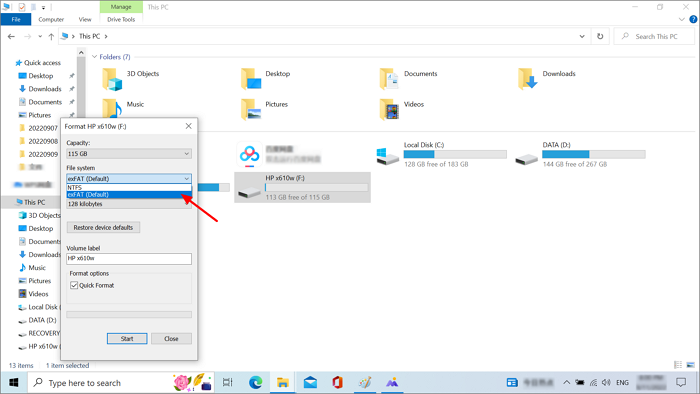
Task: Open Microsoft Edge from the taskbar
Action: pyautogui.click(x=255, y=382)
